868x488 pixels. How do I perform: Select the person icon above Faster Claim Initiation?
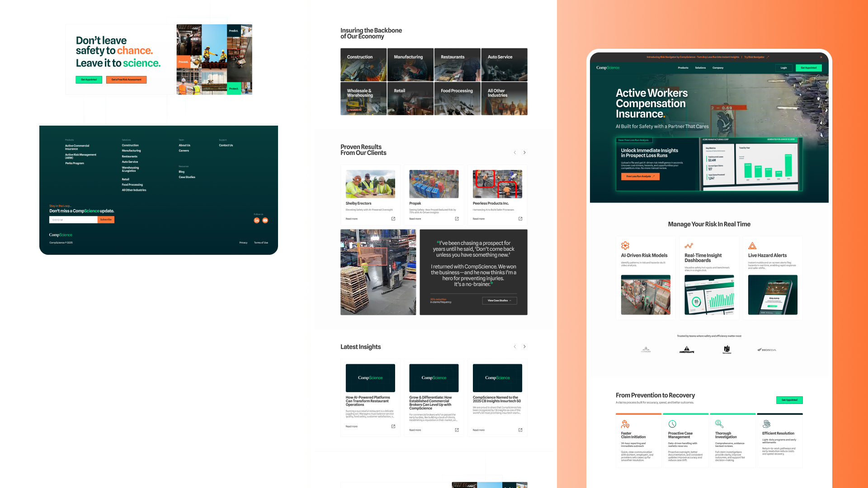(x=626, y=424)
